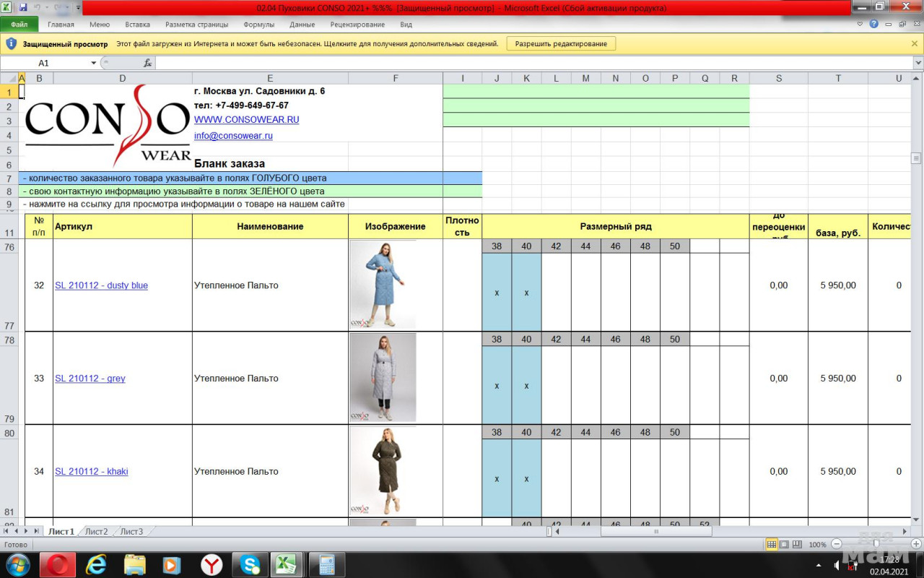Click the insert function fx icon
This screenshot has width=924, height=578.
click(x=147, y=63)
